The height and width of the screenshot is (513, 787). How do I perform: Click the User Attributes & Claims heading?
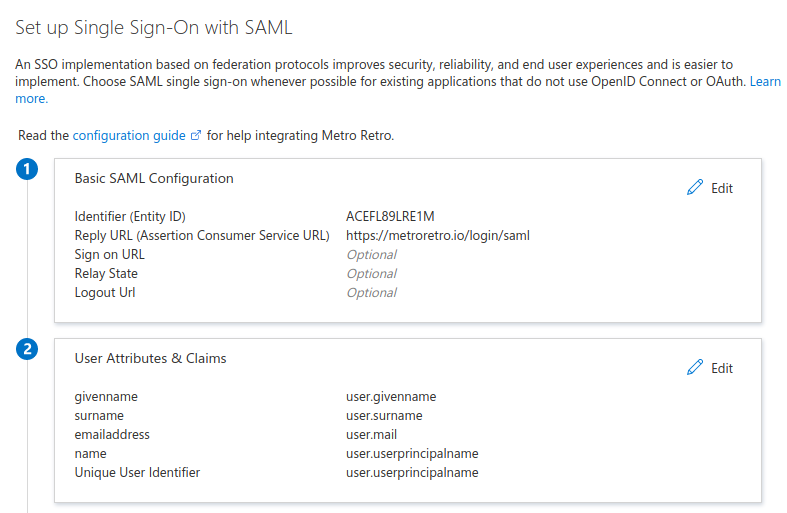[x=150, y=358]
